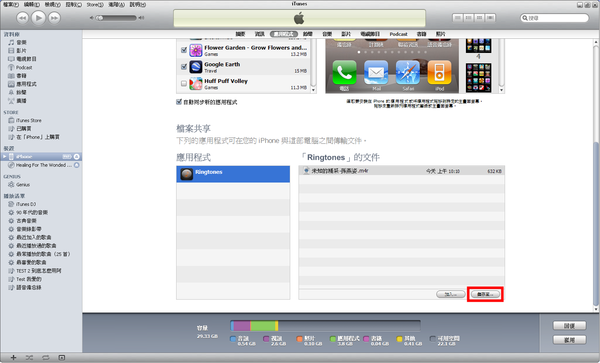Click the Mail app icon in preview
600x363 pixels.
pyautogui.click(x=376, y=72)
